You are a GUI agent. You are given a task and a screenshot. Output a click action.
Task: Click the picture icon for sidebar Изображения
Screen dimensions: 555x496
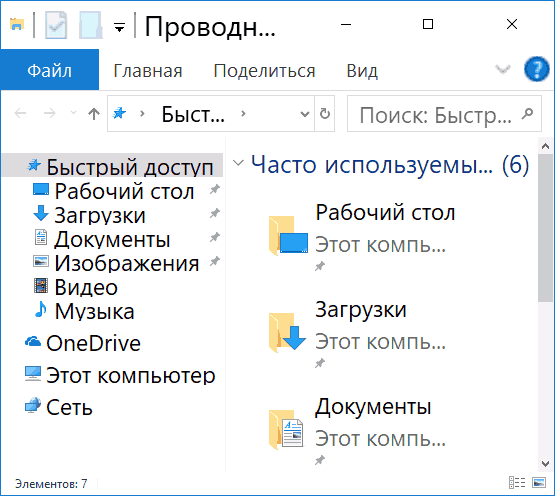[x=41, y=261]
